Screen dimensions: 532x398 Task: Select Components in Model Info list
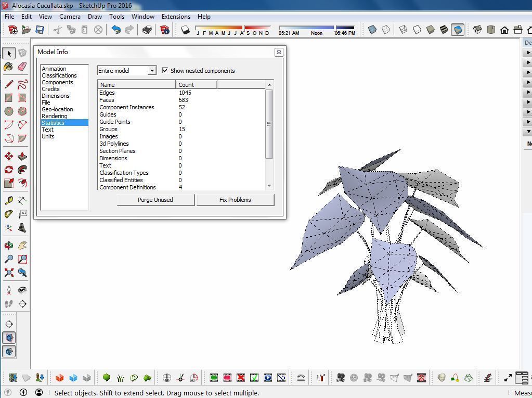pos(57,82)
